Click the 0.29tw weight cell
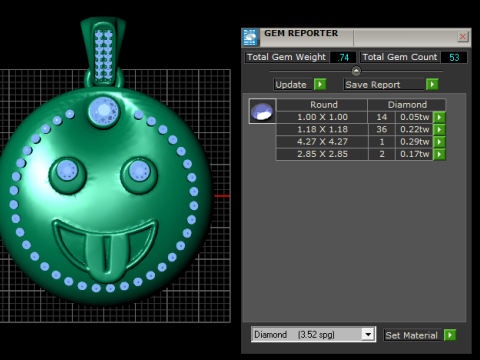The width and height of the screenshot is (480, 360). (414, 142)
